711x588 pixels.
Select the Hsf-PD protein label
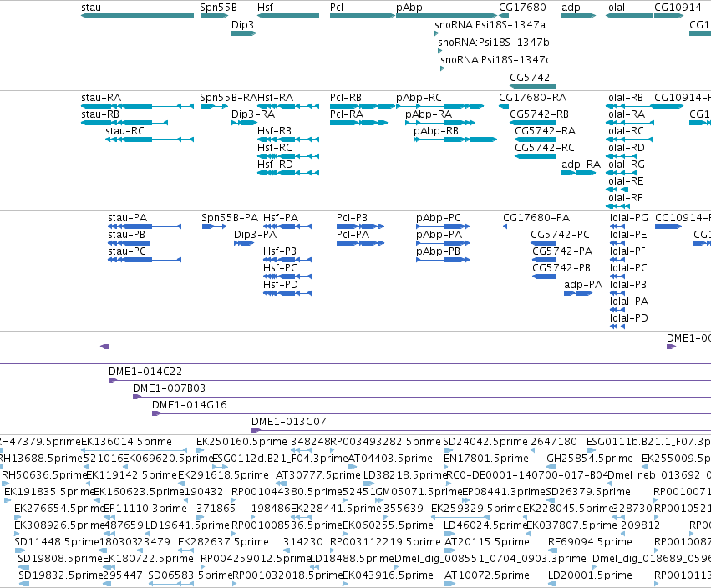281,285
